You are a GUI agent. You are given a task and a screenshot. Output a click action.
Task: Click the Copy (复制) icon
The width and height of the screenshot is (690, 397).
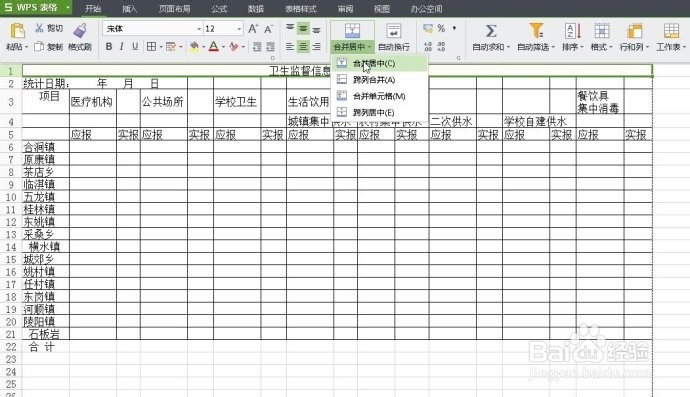(39, 46)
